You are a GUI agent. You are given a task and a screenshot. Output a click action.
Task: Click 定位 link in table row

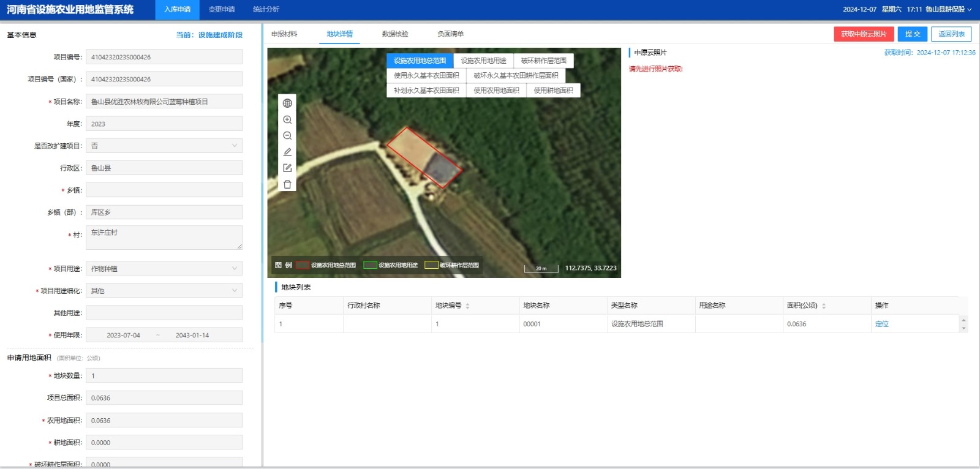(882, 324)
